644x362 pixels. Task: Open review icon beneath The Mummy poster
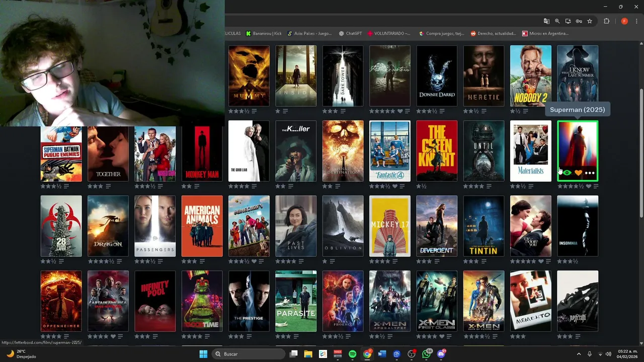tap(254, 111)
